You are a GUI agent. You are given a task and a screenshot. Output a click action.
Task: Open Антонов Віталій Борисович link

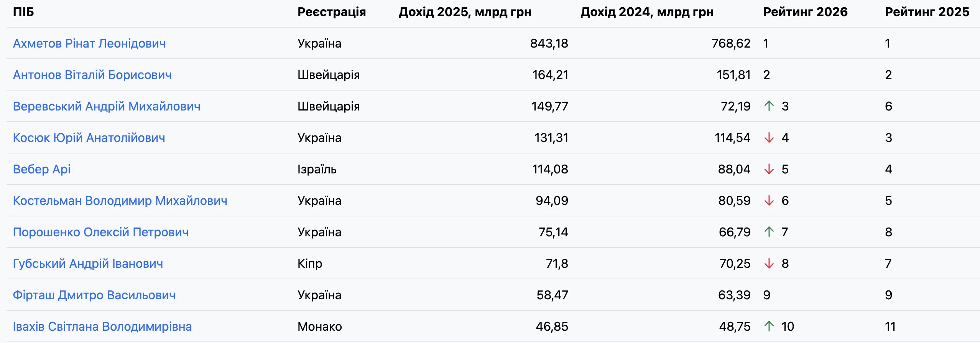[x=92, y=75]
